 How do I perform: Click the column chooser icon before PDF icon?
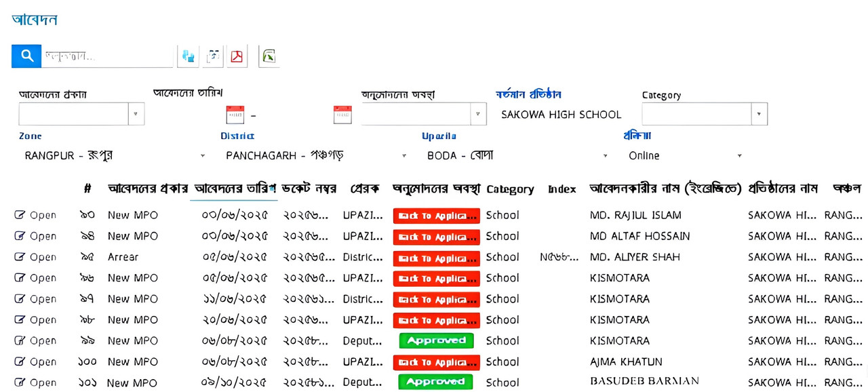[214, 56]
